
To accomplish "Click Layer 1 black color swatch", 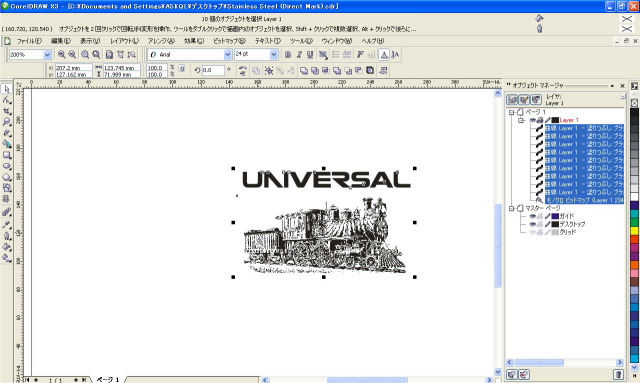I will tap(555, 120).
